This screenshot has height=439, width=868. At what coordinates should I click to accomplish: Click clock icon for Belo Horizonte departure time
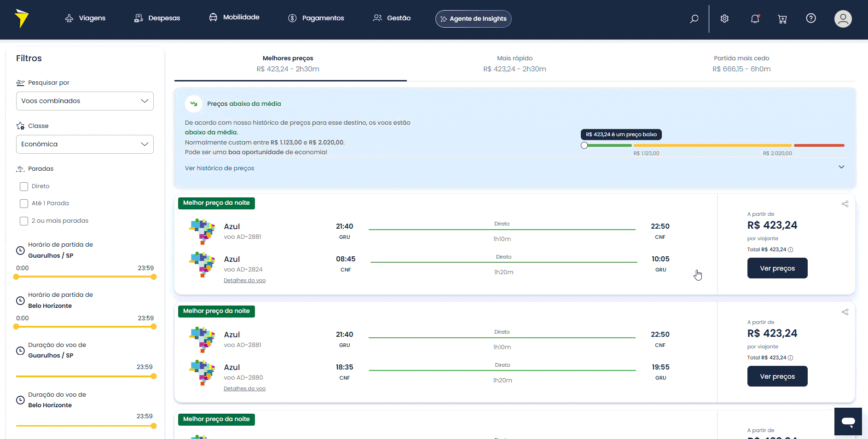20,300
